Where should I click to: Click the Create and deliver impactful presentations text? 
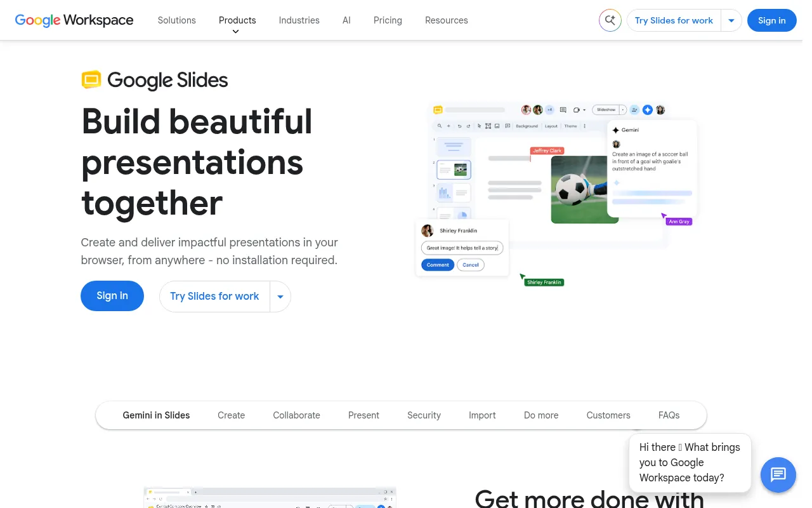point(209,251)
